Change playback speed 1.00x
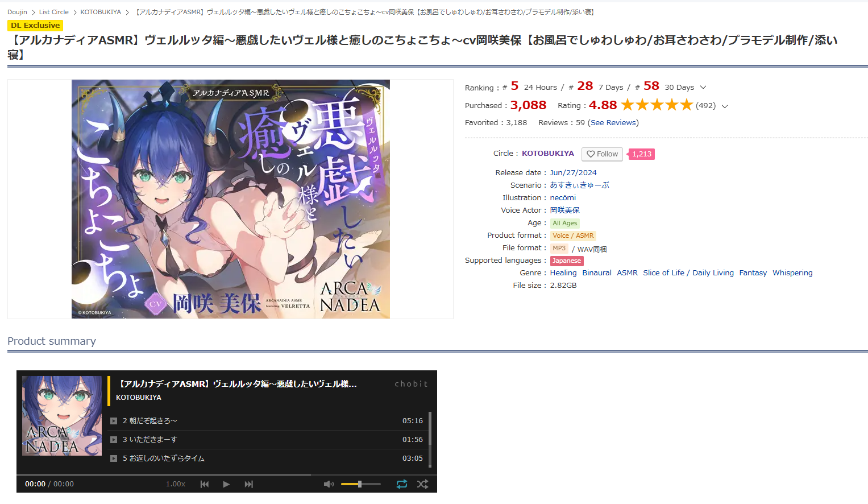Viewport: 868px width, 504px height. pyautogui.click(x=176, y=484)
